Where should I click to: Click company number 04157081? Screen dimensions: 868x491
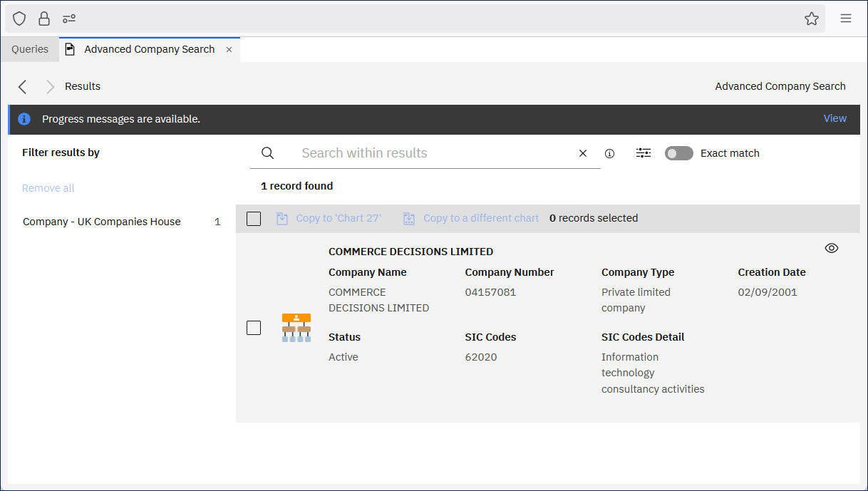pyautogui.click(x=490, y=292)
